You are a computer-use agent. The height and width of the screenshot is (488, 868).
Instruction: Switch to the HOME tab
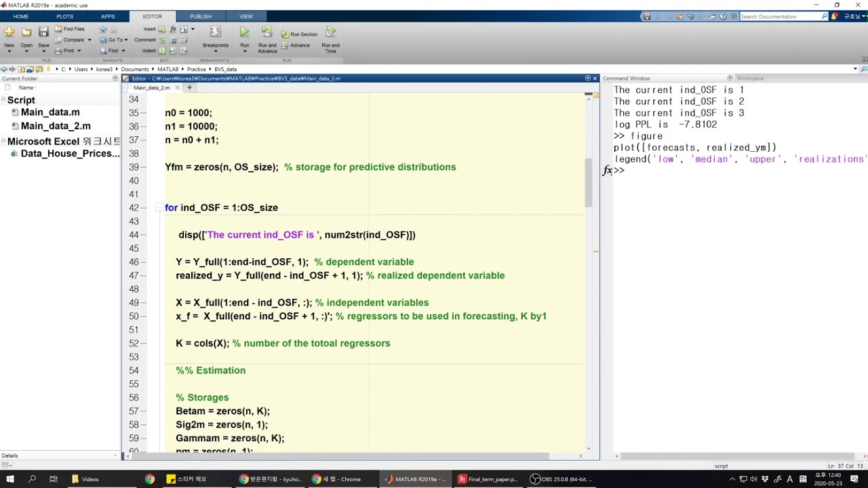tap(21, 16)
